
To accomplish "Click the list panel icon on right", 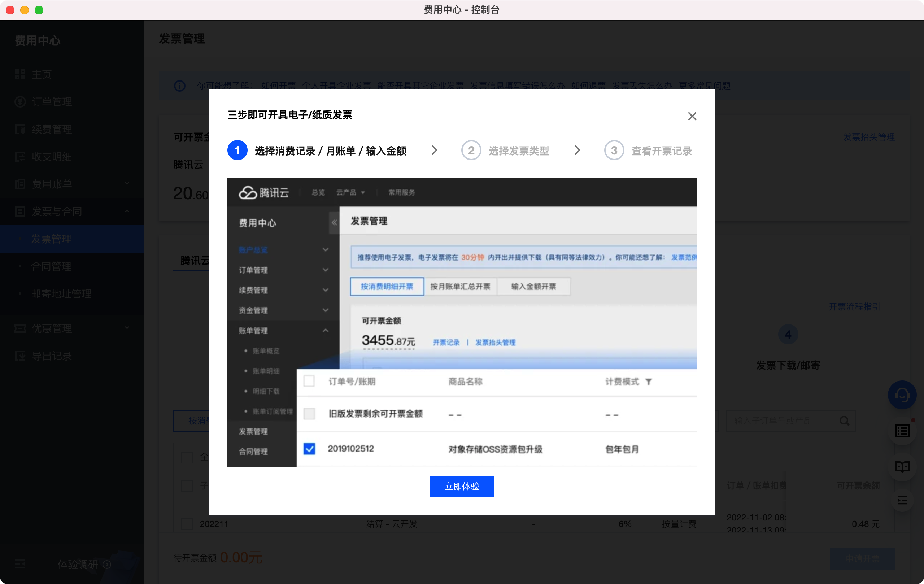I will (x=902, y=431).
